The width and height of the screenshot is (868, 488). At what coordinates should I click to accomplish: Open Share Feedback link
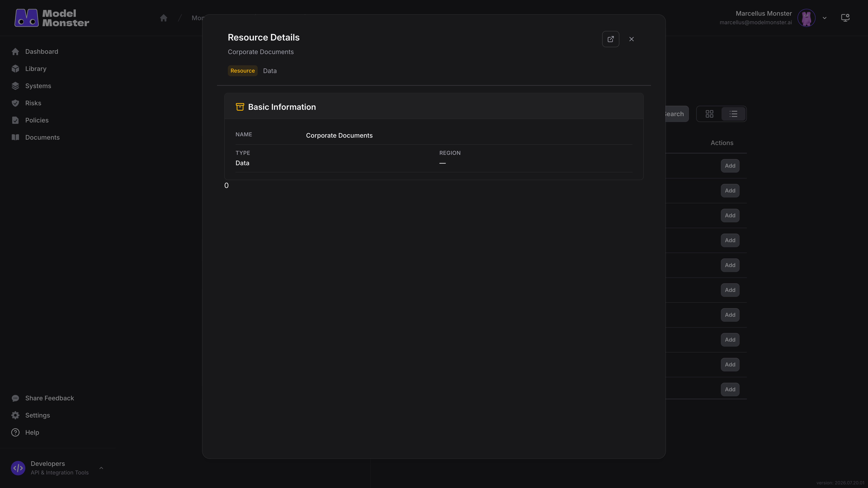point(50,398)
